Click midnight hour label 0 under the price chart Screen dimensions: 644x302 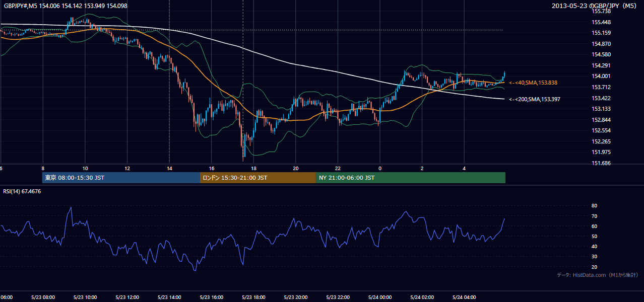[x=380, y=168]
